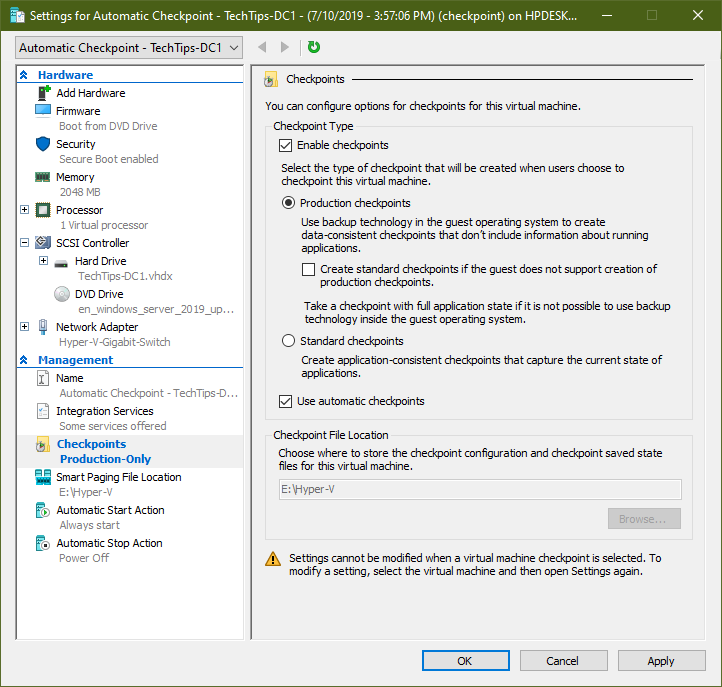
Task: Click the 2048 MB memory value
Action: 80,192
